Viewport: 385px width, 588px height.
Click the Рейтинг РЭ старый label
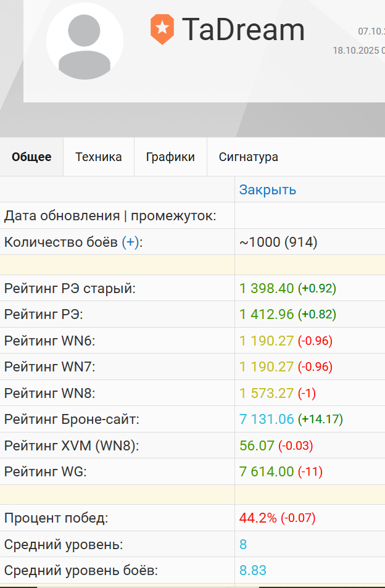click(x=70, y=288)
